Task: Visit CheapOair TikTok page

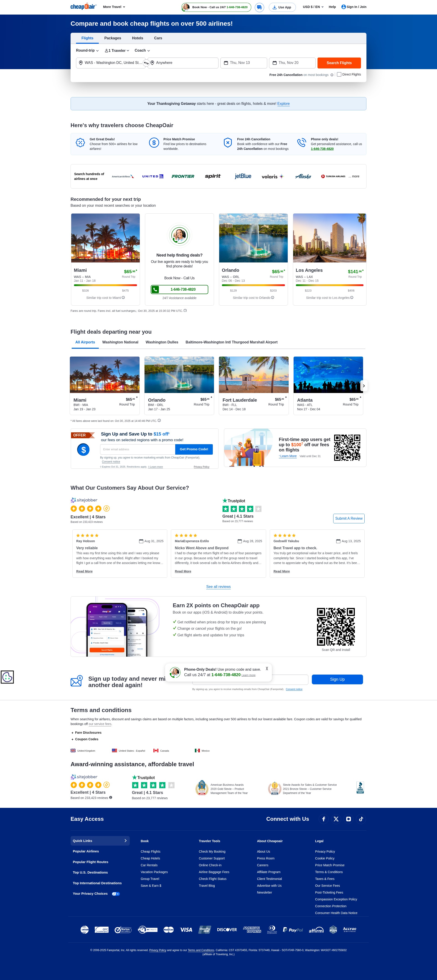Action: coord(361,819)
